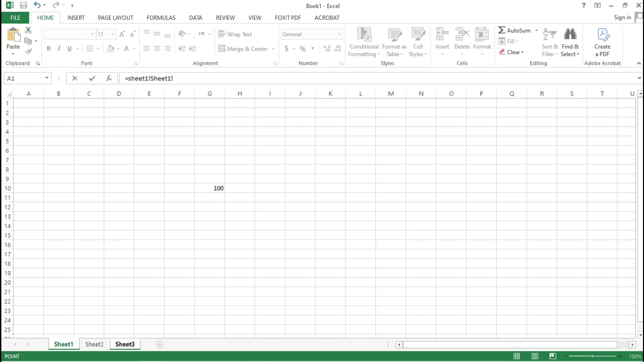Click the Find & Select binoculars icon
The width and height of the screenshot is (644, 362).
[570, 34]
